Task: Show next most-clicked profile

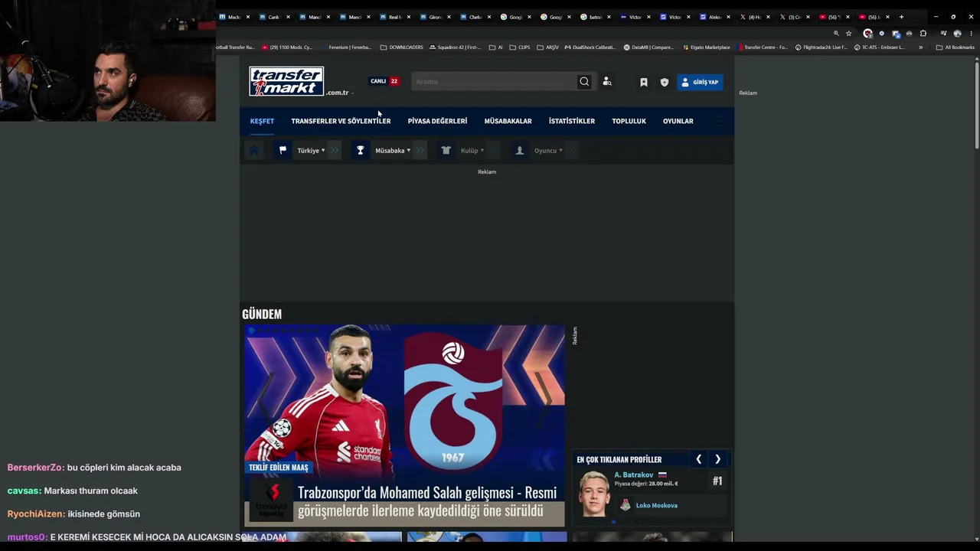Action: (x=717, y=459)
